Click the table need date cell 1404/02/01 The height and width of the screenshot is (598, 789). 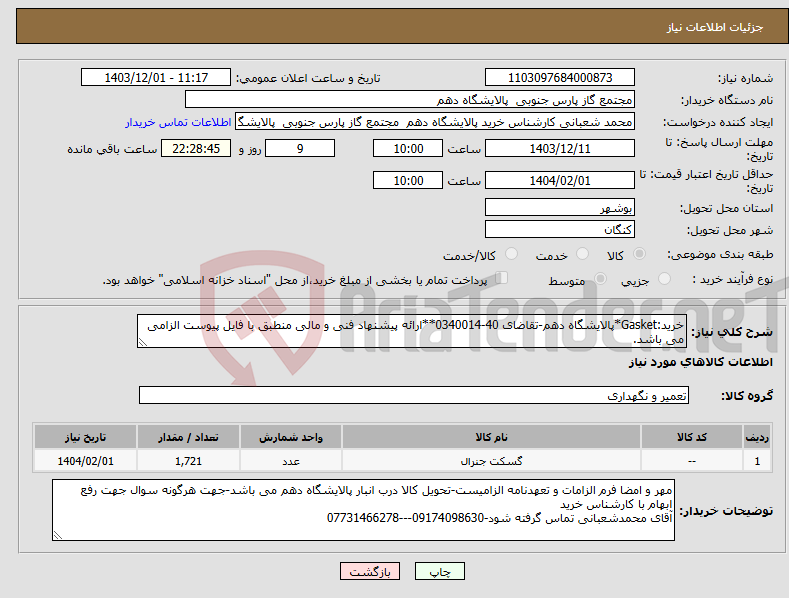click(x=86, y=461)
